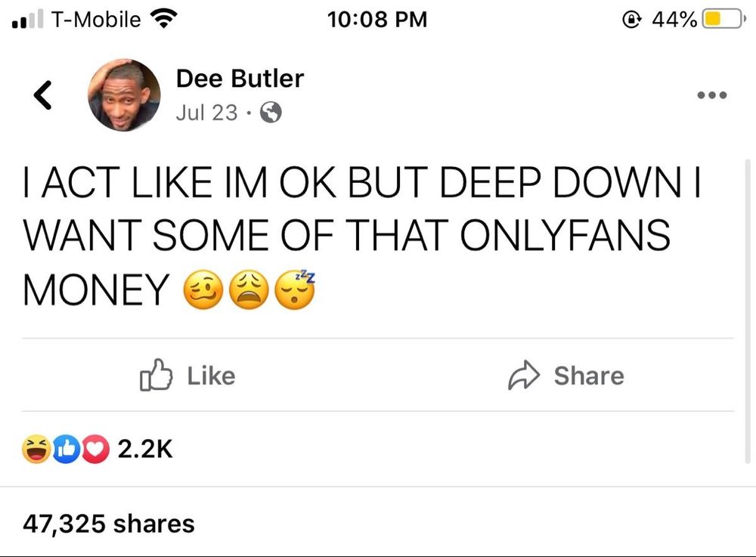
Task: Tap the thumbs-up Like icon
Action: pyautogui.click(x=156, y=374)
